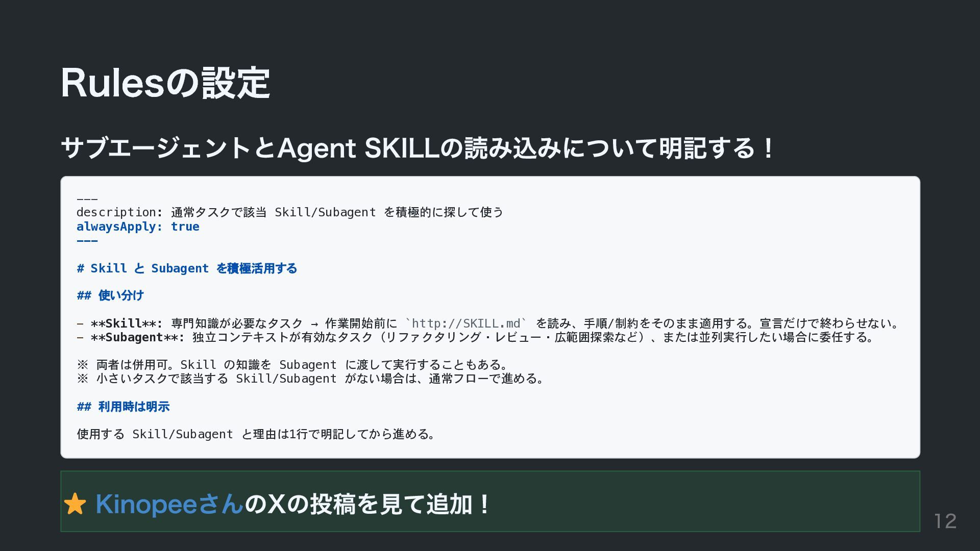980x551 pixels.
Task: Click the heading # Skill と Subagent を積極活用する
Action: coord(187,268)
